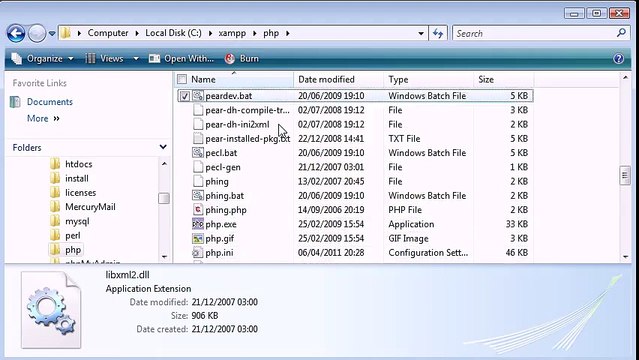Click the Forward navigation arrow
The height and width of the screenshot is (360, 639).
point(37,33)
